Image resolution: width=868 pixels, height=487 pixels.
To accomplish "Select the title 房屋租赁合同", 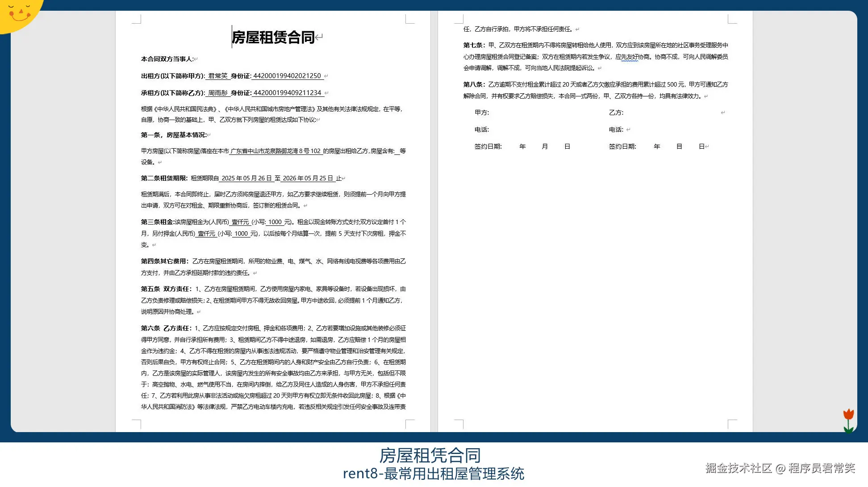I will tap(273, 37).
